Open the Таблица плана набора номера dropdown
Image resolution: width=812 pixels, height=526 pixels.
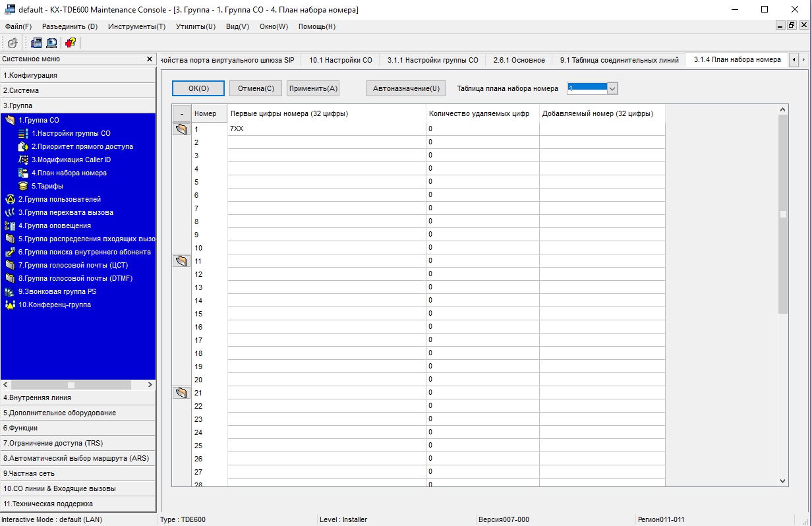click(x=612, y=88)
